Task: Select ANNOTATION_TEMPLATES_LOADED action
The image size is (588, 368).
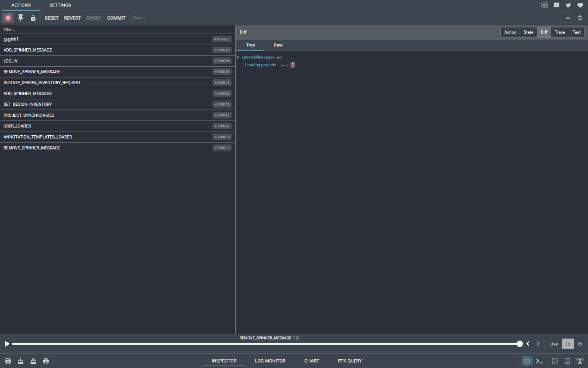Action: pyautogui.click(x=118, y=137)
